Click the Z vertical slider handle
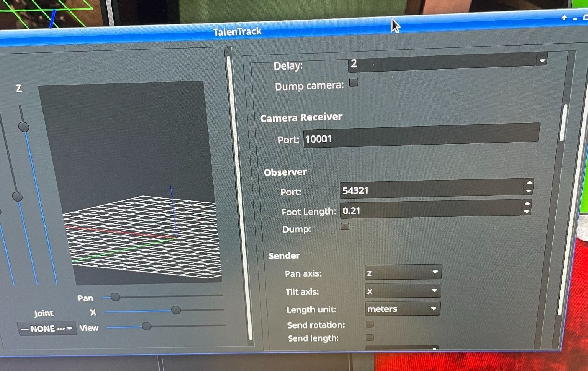This screenshot has height=371, width=588. 24,127
